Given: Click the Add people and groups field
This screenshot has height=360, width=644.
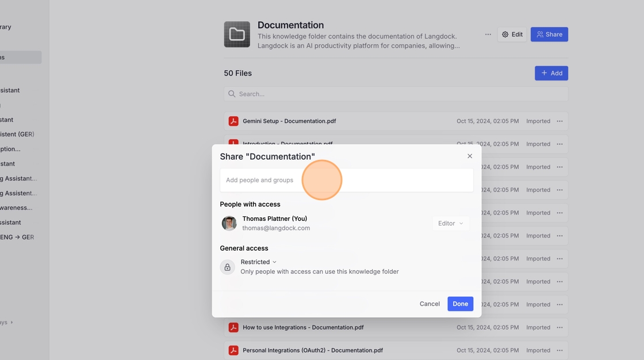Looking at the screenshot, I should click(346, 180).
